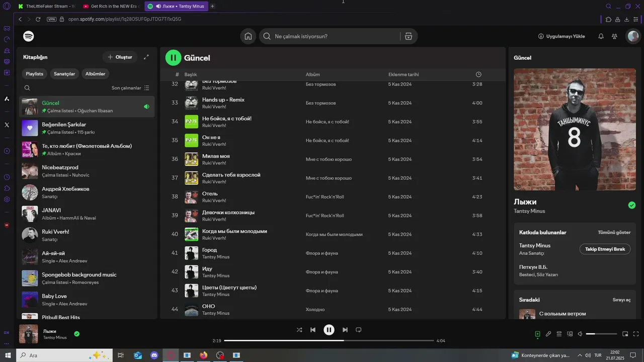Go to Spotify home via house icon

248,36
